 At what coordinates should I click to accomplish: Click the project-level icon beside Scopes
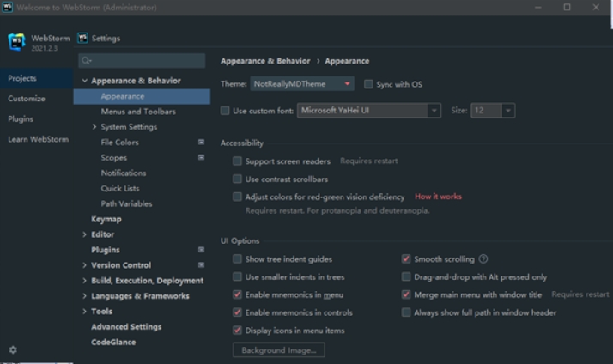201,157
